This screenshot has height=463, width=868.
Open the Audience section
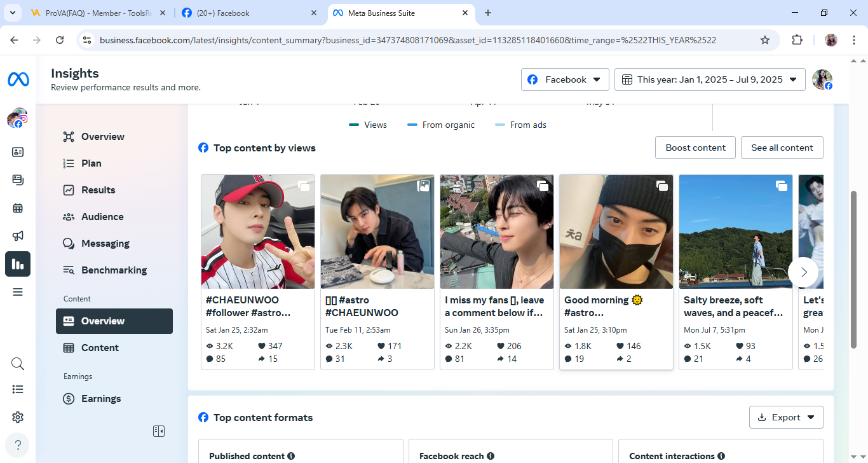pyautogui.click(x=114, y=217)
